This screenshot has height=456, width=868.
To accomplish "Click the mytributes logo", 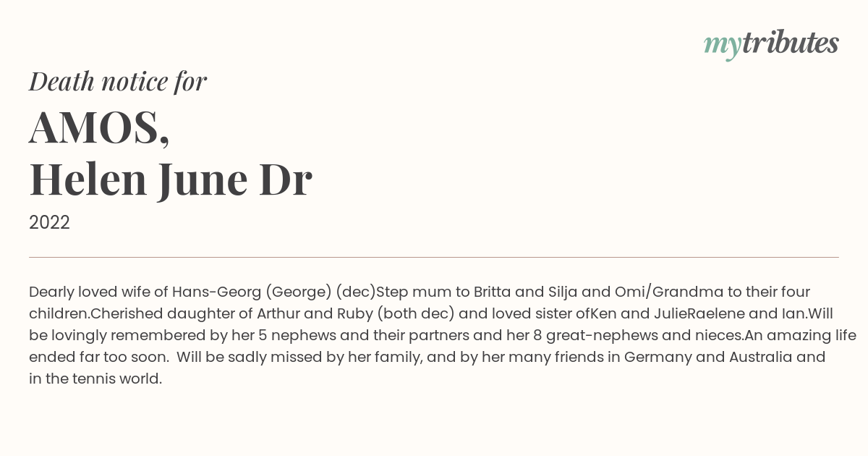I will point(771,44).
